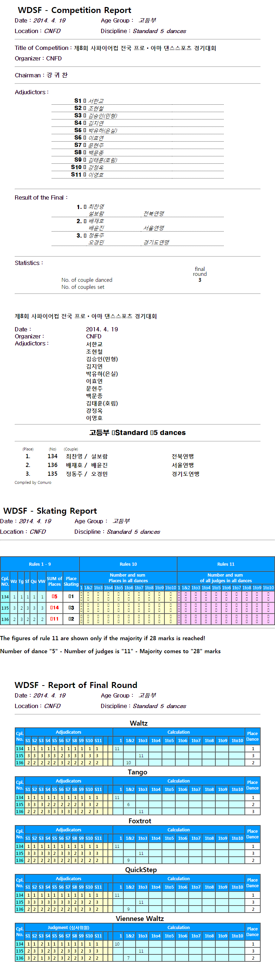The width and height of the screenshot is (275, 980).
Task: Click third-place name 정동주 under Result of the Final
Action: [x=96, y=235]
